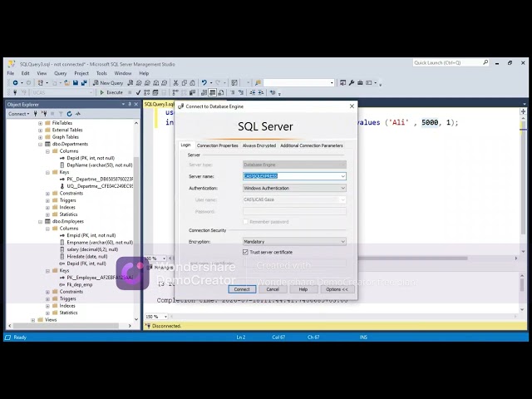Viewport: 532px width, 399px height.
Task: Switch to Connection Properties tab
Action: 218,145
